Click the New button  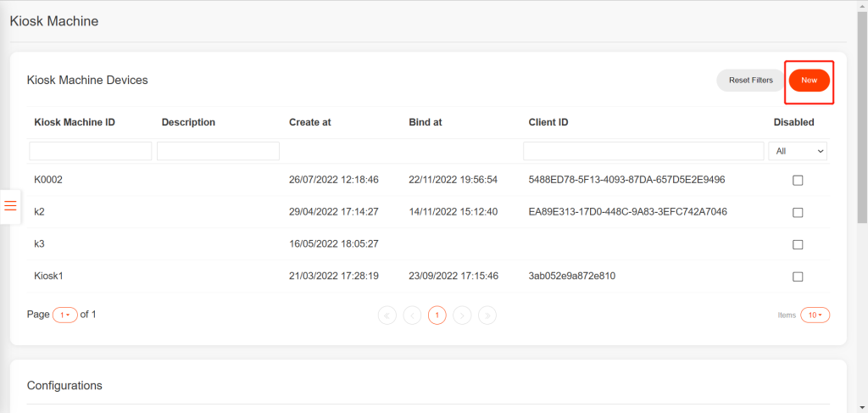[x=809, y=81]
